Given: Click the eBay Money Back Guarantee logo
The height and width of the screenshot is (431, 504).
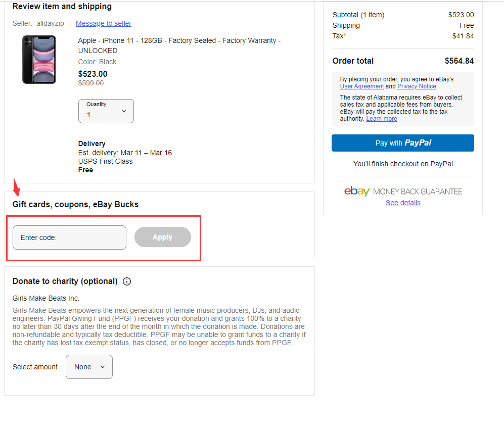Looking at the screenshot, I should pyautogui.click(x=403, y=191).
